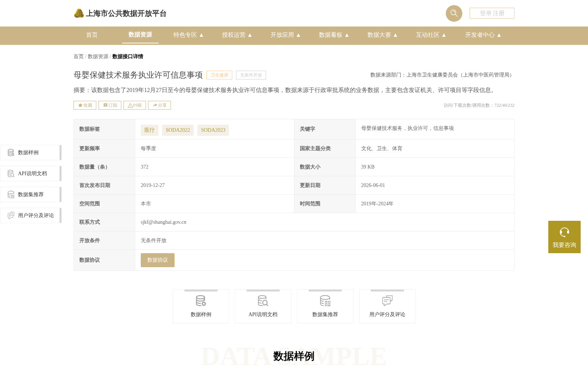The image size is (588, 368).
Task: Click the 2019-12-27 first publish date
Action: tap(153, 185)
